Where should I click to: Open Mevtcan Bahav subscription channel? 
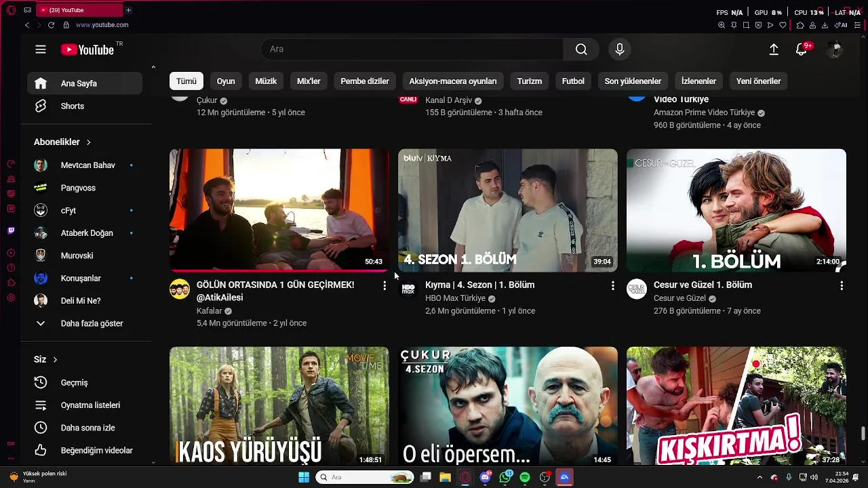point(85,165)
